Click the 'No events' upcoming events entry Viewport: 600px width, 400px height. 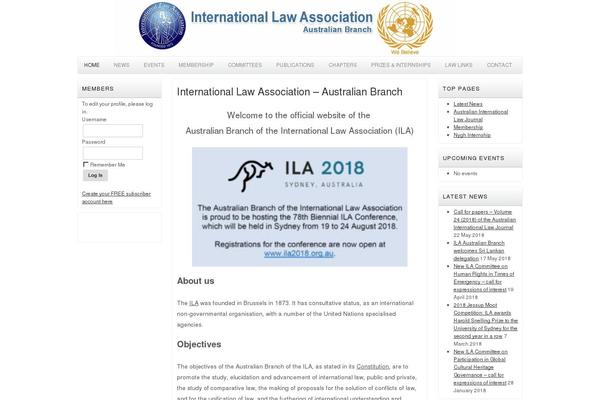click(465, 174)
